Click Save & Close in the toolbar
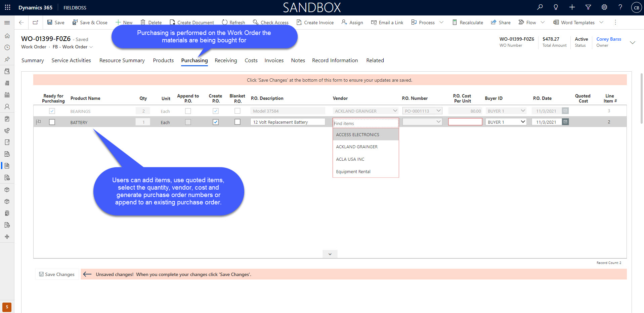 point(90,23)
